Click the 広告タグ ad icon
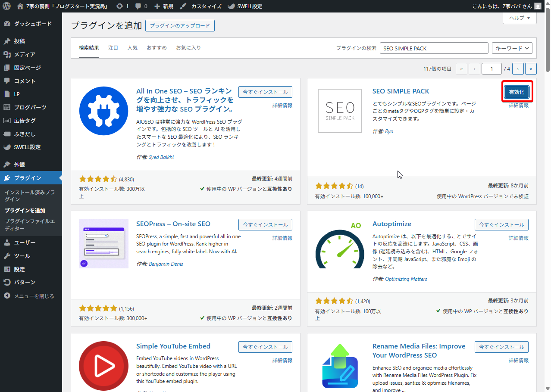This screenshot has width=551, height=392. 7,121
